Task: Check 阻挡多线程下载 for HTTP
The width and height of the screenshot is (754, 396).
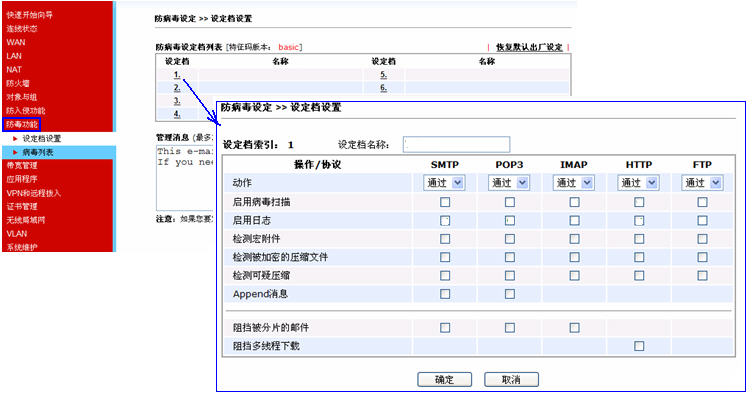Action: [639, 346]
